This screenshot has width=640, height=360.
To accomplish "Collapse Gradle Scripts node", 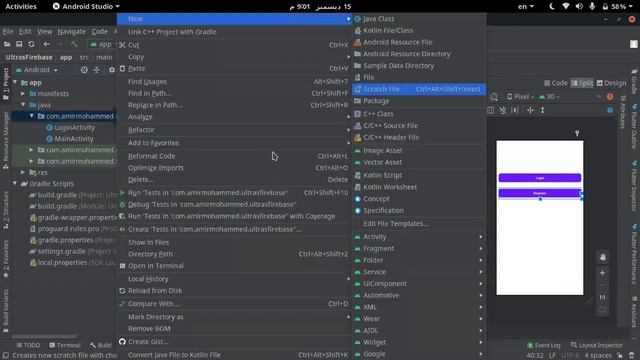I will tap(15, 184).
